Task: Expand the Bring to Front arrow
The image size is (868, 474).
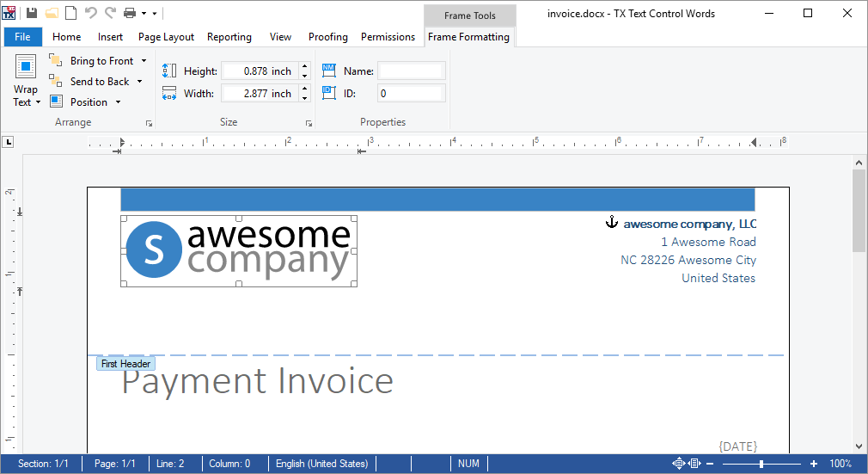Action: [x=144, y=61]
